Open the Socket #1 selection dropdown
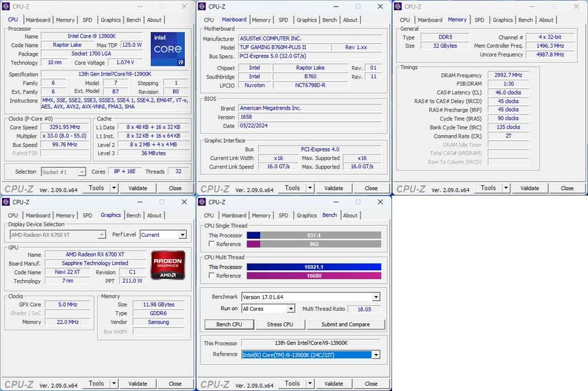Image resolution: width=588 pixels, height=391 pixels. click(x=63, y=172)
